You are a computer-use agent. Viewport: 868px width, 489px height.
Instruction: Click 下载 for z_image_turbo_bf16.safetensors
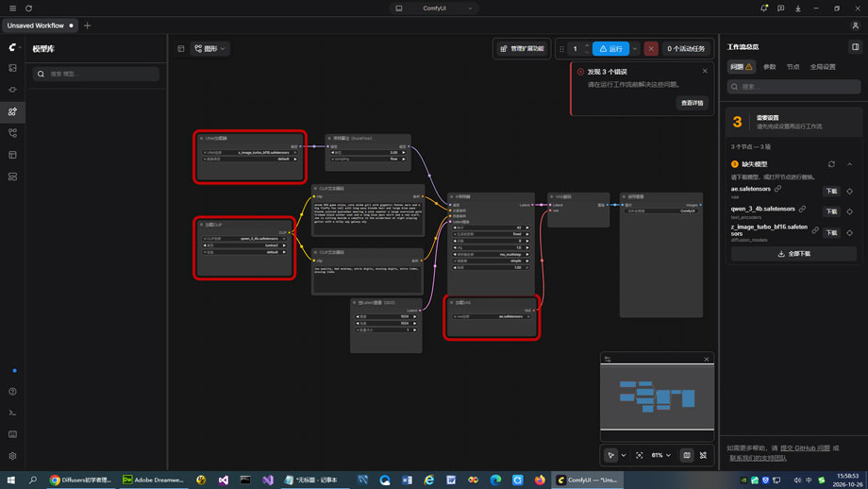[831, 232]
